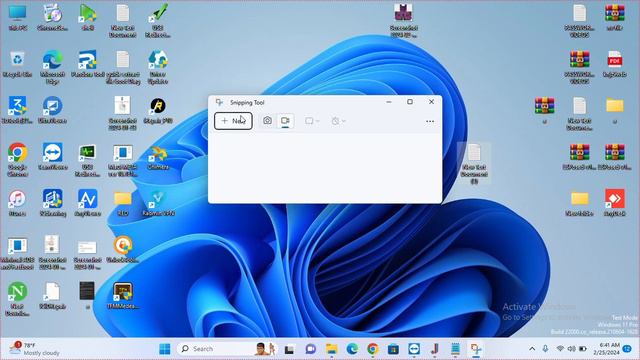
Task: Click the Snipping Tool title bar icon
Action: 220,102
